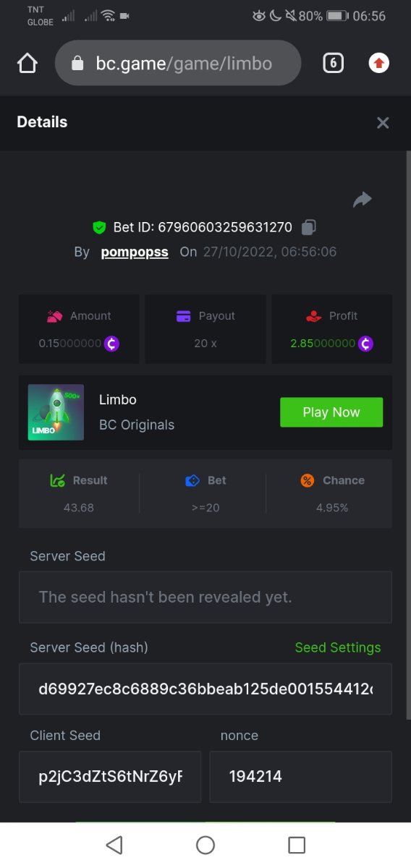Click the Play Now button
Screen dimensions: 411x868
[331, 412]
